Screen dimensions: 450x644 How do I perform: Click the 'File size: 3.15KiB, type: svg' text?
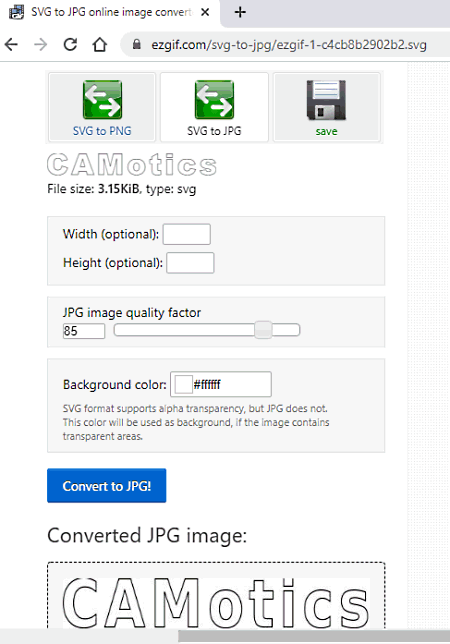tap(122, 189)
